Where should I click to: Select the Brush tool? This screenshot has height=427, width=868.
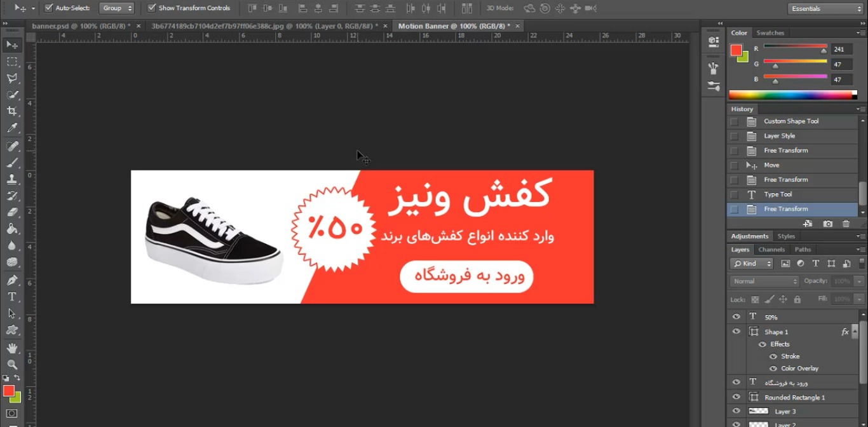(12, 163)
